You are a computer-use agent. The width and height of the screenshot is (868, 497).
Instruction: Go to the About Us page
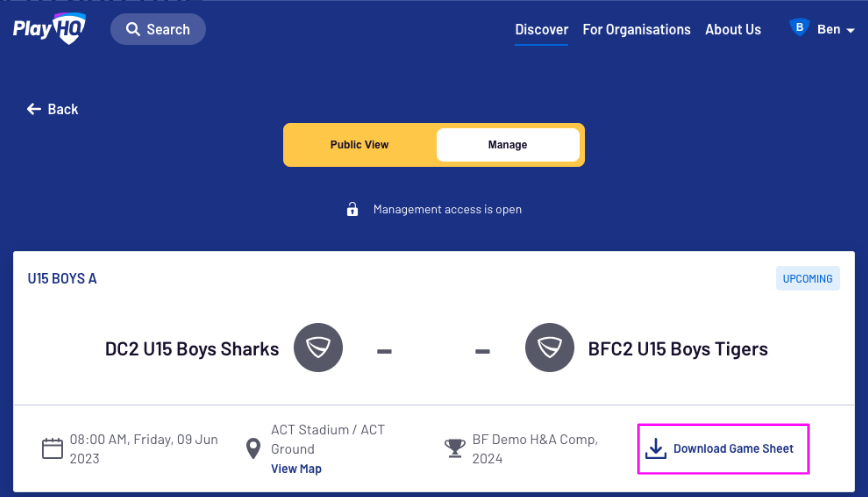pyautogui.click(x=733, y=30)
